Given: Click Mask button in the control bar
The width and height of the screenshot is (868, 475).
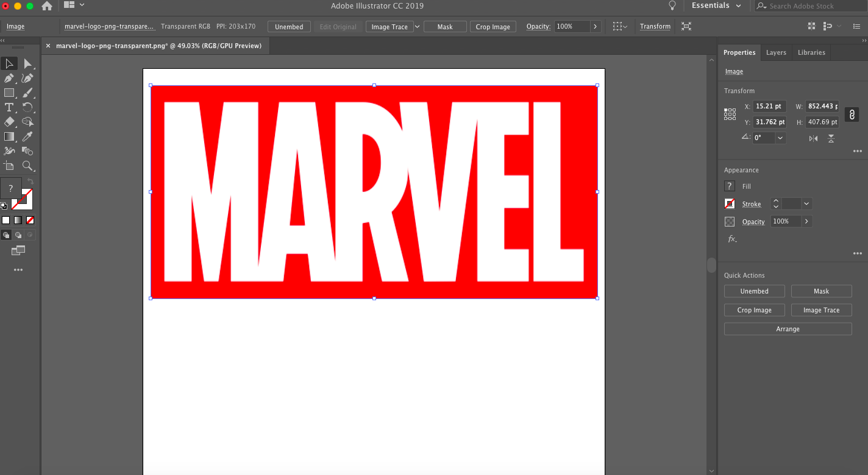Looking at the screenshot, I should 445,27.
